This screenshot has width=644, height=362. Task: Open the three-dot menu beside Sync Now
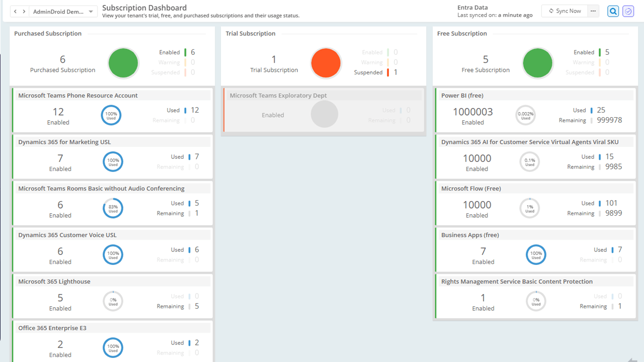pos(593,11)
